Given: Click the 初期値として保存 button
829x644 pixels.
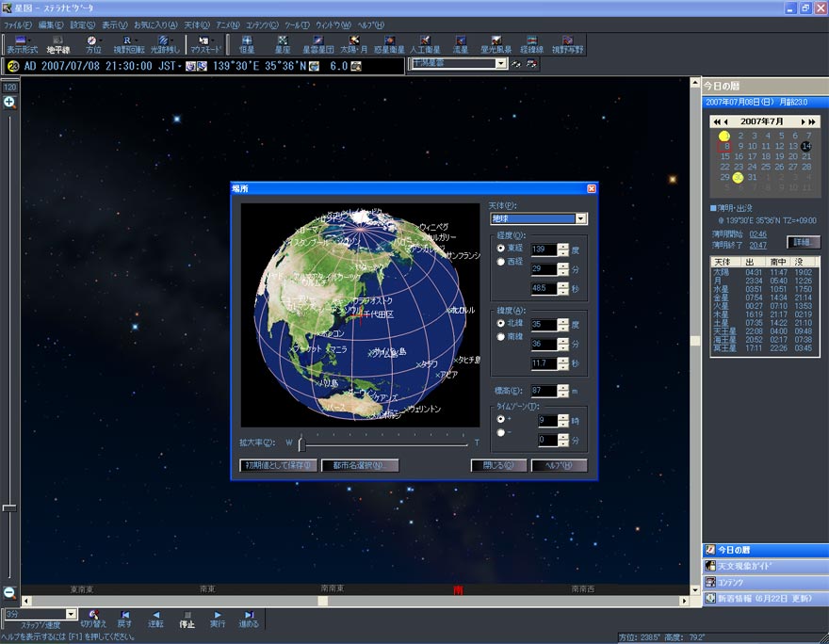Looking at the screenshot, I should click(278, 465).
